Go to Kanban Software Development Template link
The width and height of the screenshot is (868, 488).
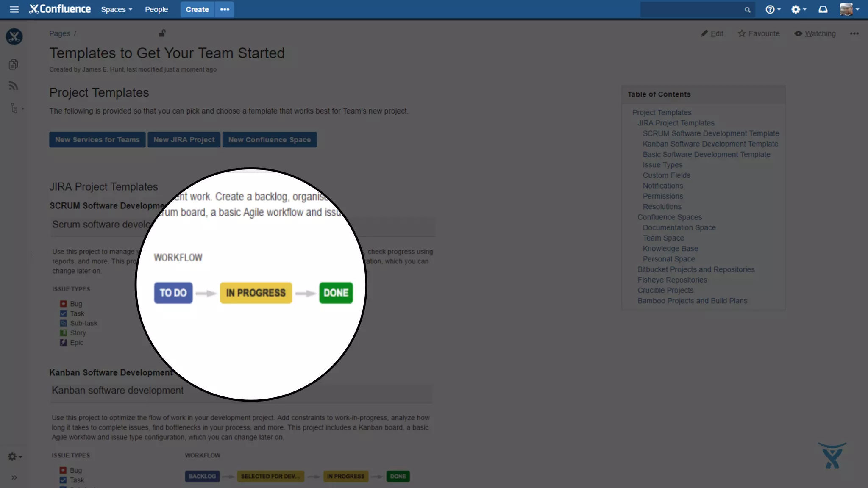coord(710,144)
